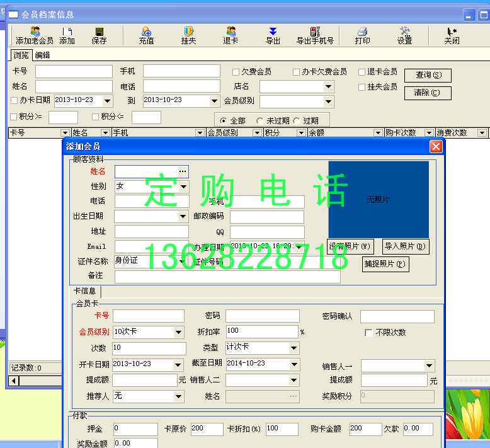Toggle the 办卡日期 checkbox
This screenshot has height=448, width=490.
(14, 100)
